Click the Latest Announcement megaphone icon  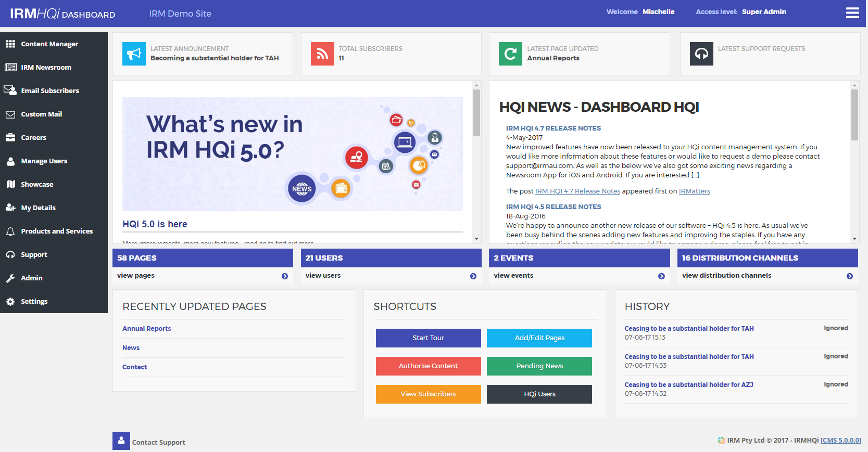point(134,54)
